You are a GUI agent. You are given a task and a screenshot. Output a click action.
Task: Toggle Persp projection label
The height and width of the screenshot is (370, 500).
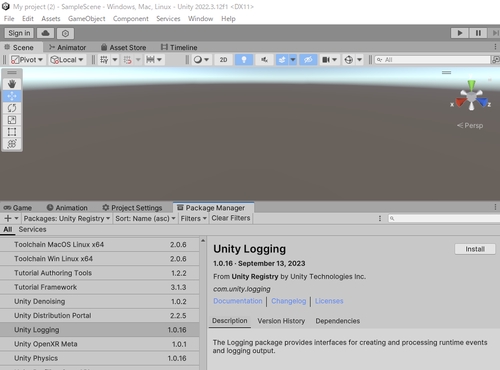470,125
